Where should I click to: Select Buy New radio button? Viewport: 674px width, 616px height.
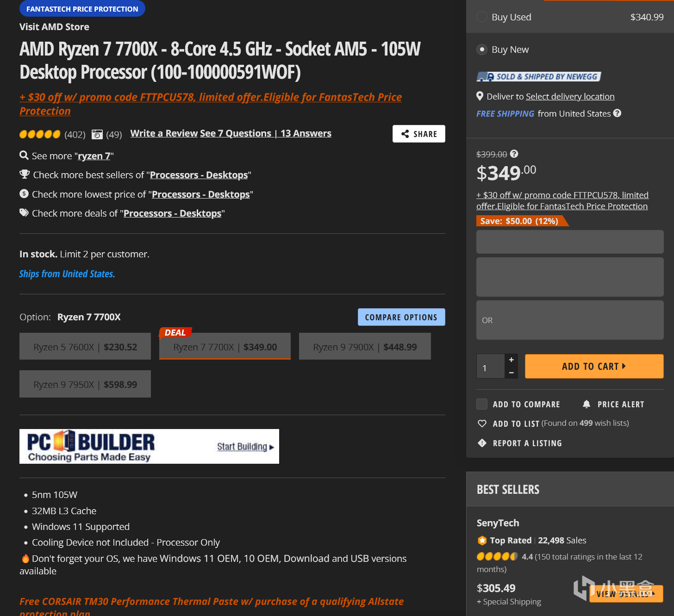[482, 49]
